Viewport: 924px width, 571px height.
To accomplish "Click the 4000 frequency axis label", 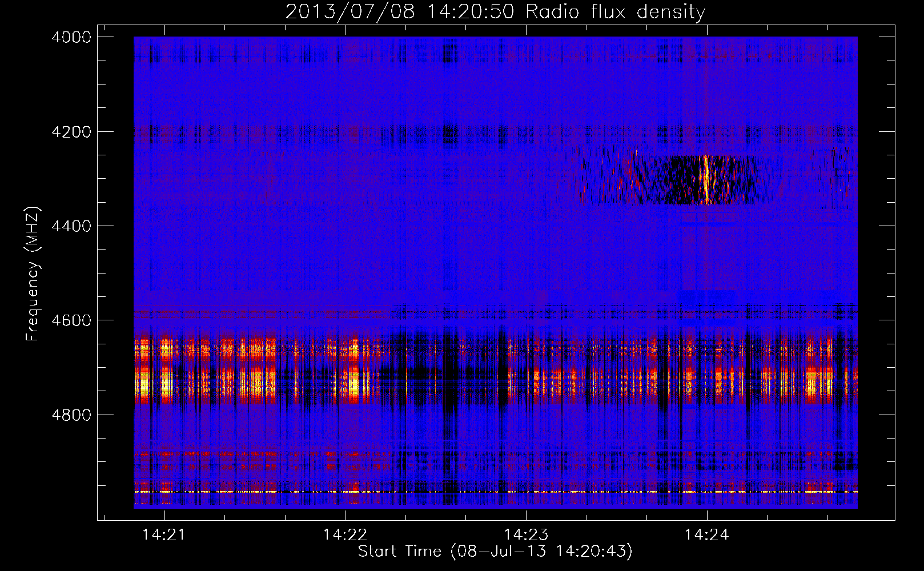I will click(71, 37).
